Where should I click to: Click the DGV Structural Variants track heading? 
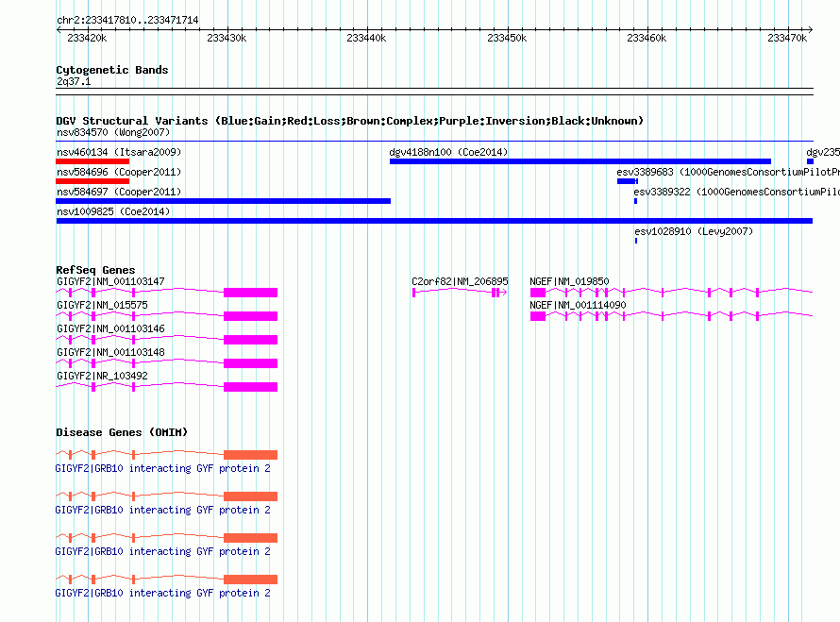[x=349, y=121]
